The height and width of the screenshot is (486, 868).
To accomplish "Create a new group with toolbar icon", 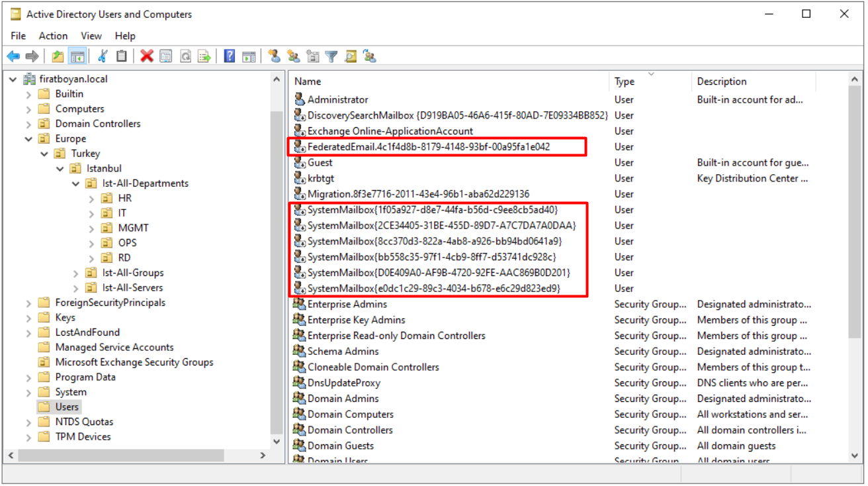I will click(x=293, y=56).
